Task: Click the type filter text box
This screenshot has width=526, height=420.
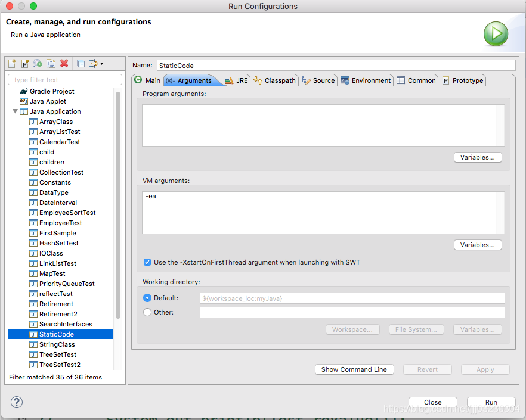Action: tap(65, 80)
